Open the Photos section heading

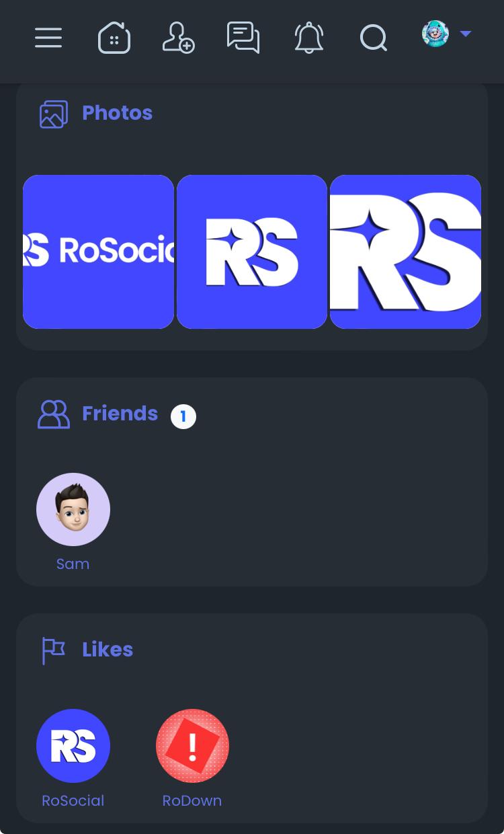pos(117,113)
